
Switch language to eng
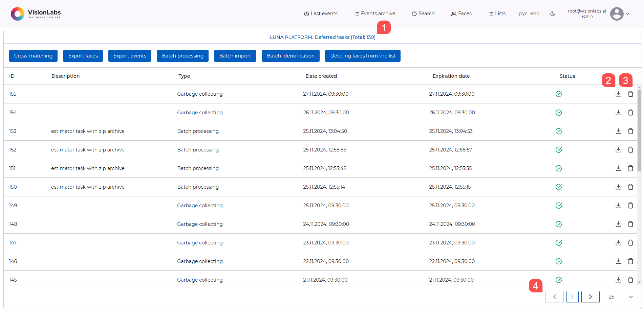(x=535, y=14)
